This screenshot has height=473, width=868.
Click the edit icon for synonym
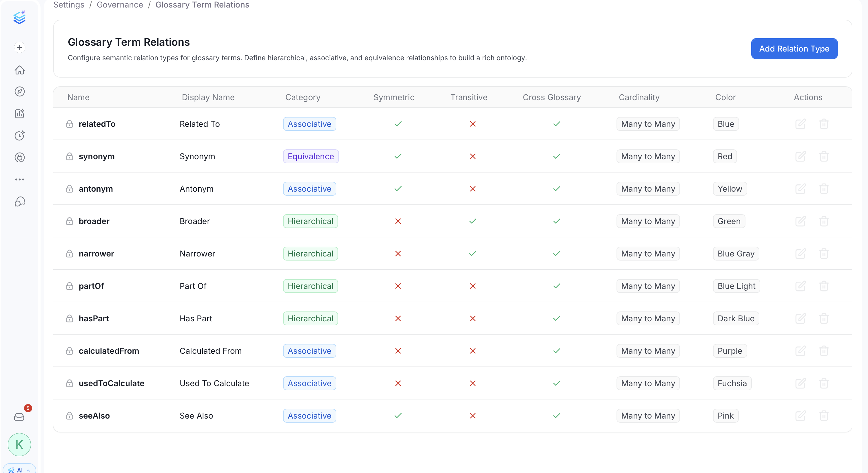tap(800, 156)
